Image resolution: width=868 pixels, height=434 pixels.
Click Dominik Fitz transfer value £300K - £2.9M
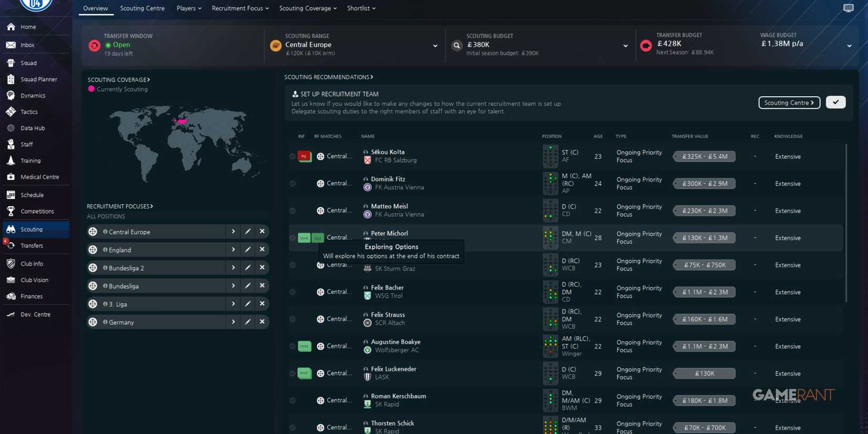pyautogui.click(x=704, y=184)
